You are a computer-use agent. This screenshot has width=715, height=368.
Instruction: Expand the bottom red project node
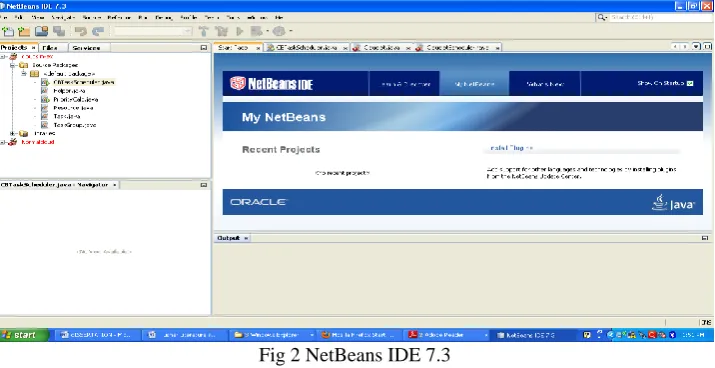(x=3, y=142)
